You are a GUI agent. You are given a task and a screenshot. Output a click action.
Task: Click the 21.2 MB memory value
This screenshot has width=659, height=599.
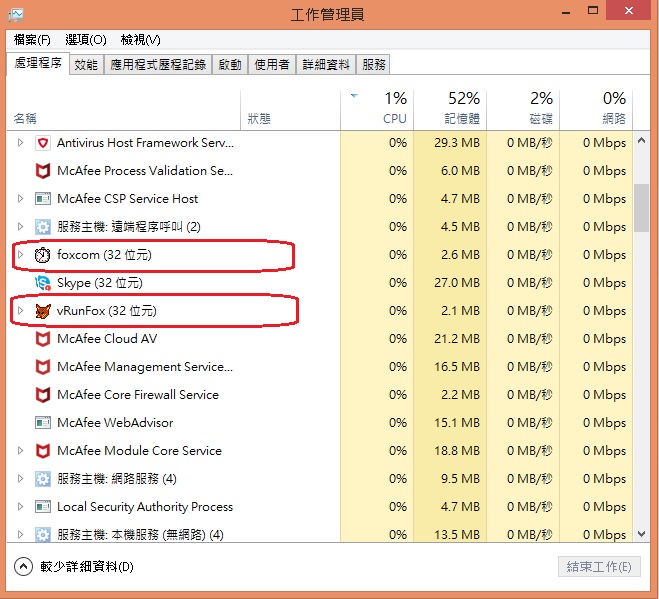point(457,339)
